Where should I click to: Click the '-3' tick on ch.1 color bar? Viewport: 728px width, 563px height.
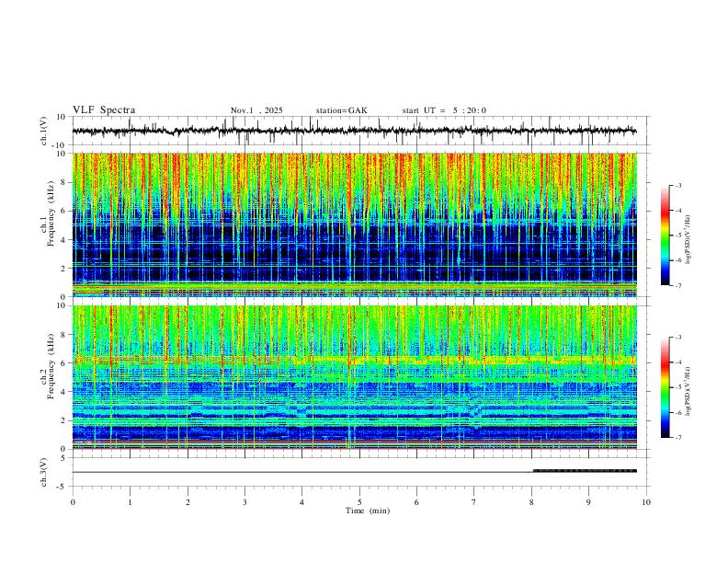(678, 185)
